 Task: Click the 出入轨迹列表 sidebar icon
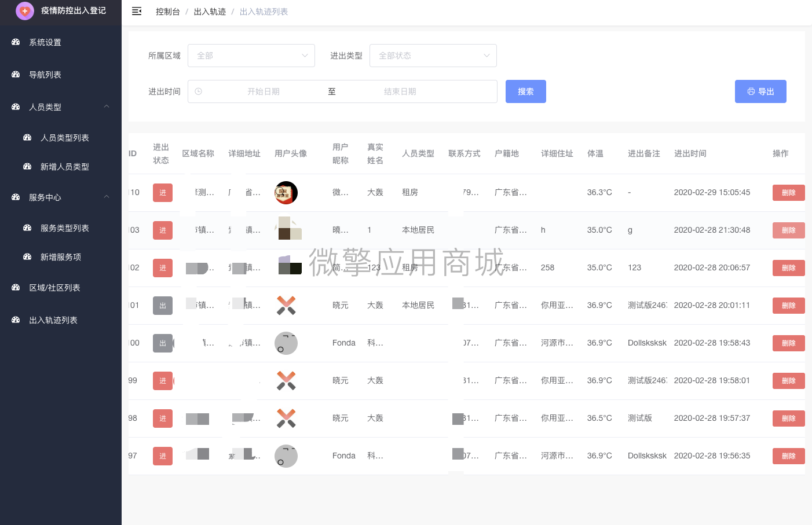click(16, 320)
